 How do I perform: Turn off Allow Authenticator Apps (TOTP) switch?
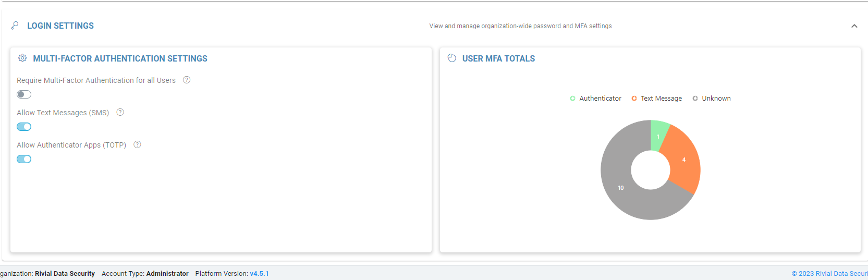point(24,159)
